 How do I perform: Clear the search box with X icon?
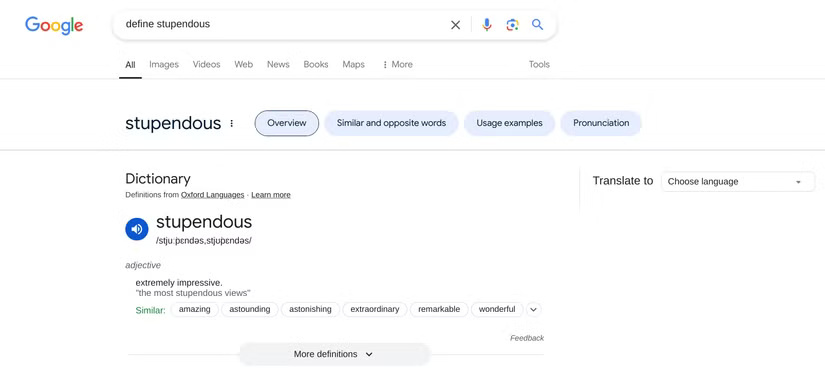[456, 25]
